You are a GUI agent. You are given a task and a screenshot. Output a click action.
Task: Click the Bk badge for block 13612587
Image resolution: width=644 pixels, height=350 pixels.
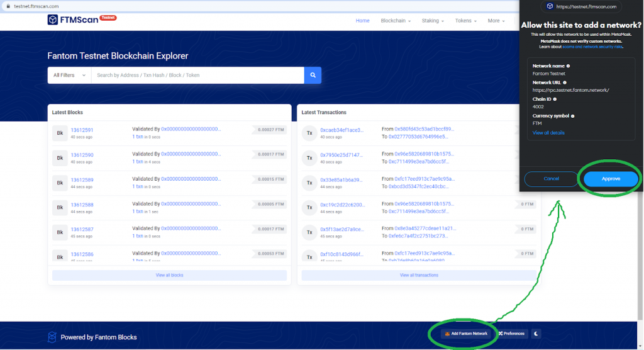click(x=60, y=232)
